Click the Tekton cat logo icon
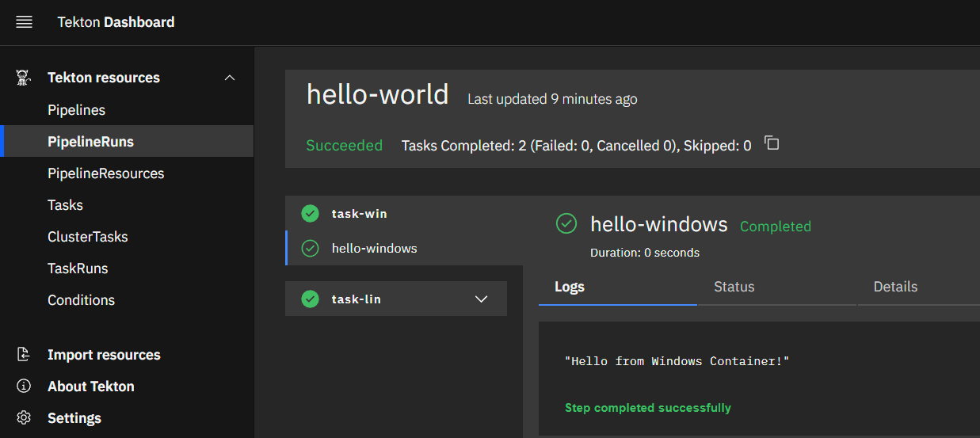Screen dimensions: 980x438 [x=24, y=78]
